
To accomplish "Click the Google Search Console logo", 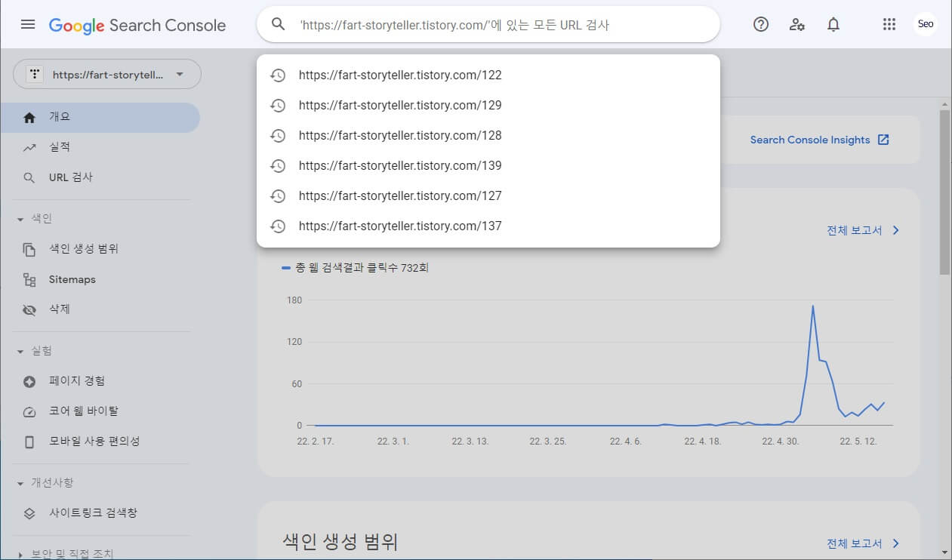I will pyautogui.click(x=137, y=25).
